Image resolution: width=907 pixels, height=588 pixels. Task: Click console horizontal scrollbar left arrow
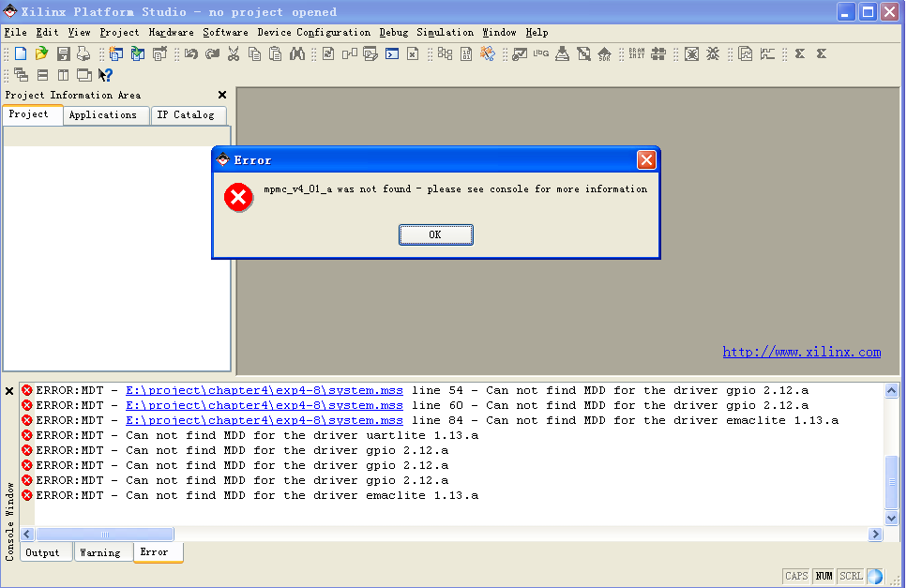(27, 535)
